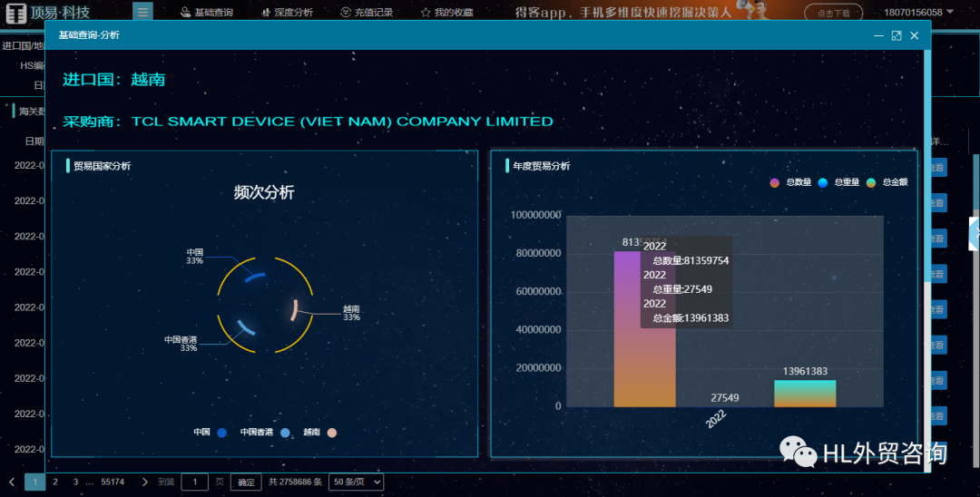Screen dimensions: 980x497
Task: Select page 1 in pagination
Action: (35, 482)
